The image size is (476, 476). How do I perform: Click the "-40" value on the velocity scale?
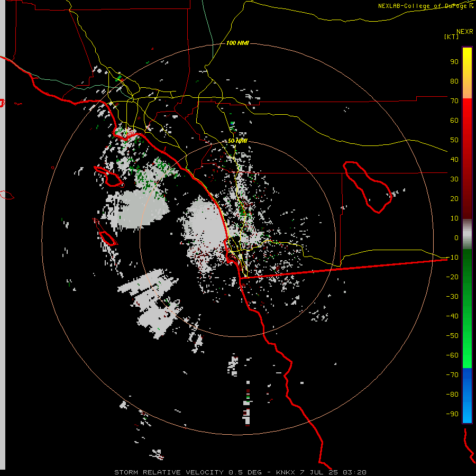point(452,316)
